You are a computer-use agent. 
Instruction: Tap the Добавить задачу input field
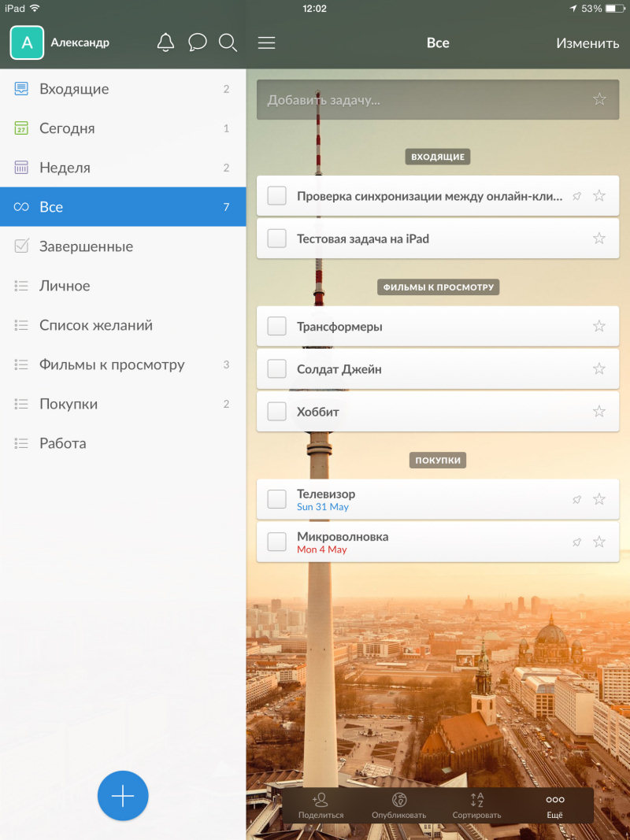click(x=425, y=100)
